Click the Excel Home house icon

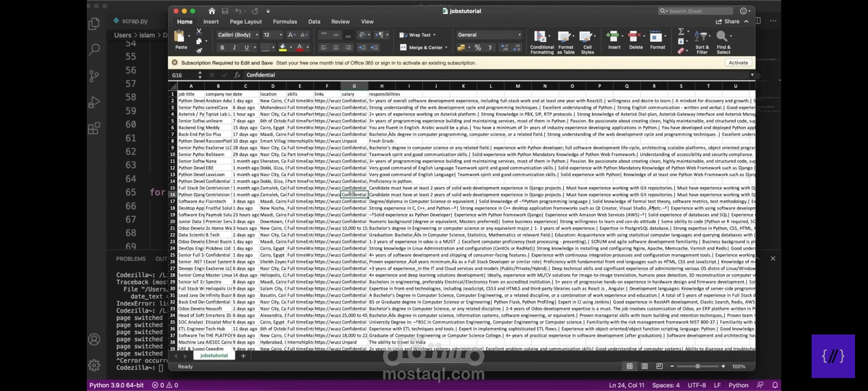pyautogui.click(x=212, y=11)
